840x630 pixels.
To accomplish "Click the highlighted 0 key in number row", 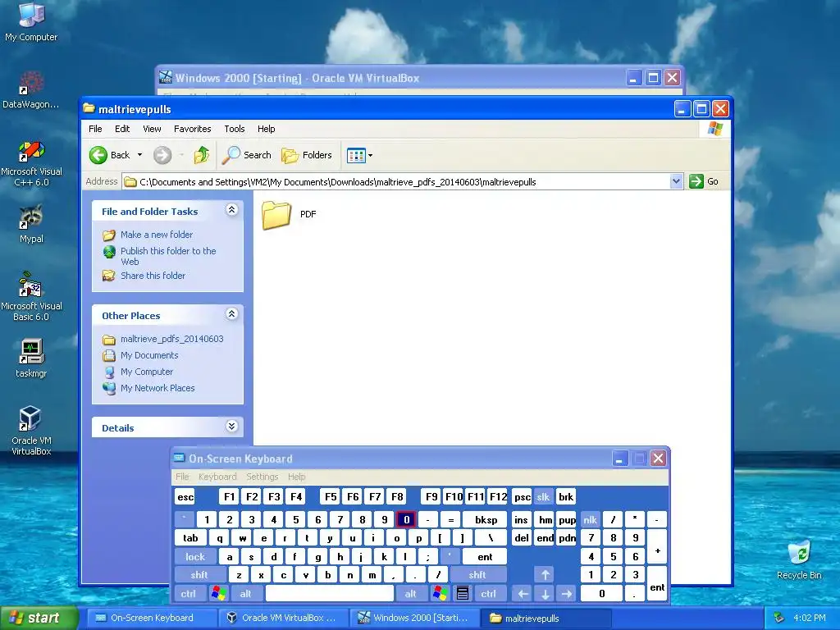I will click(406, 519).
